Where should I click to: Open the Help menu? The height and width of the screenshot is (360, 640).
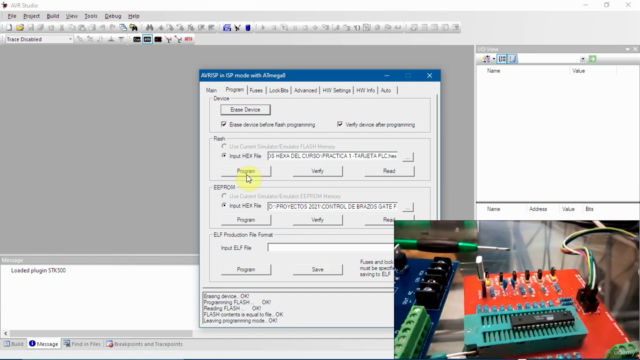pos(133,16)
